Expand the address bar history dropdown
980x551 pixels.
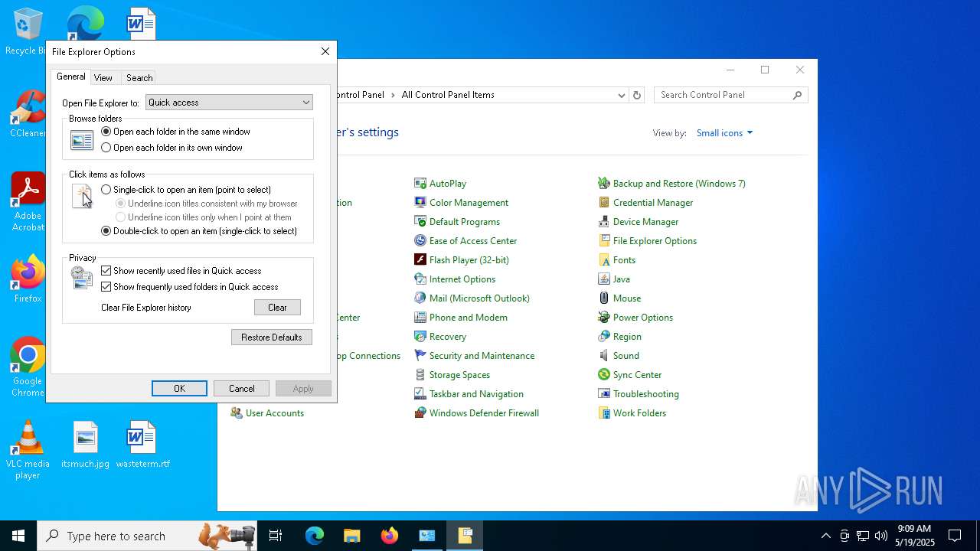tap(621, 95)
